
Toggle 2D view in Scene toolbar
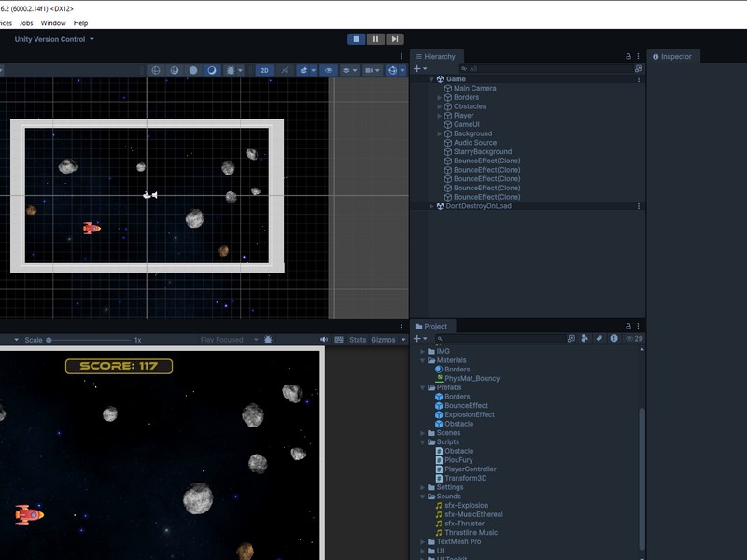[x=264, y=70]
